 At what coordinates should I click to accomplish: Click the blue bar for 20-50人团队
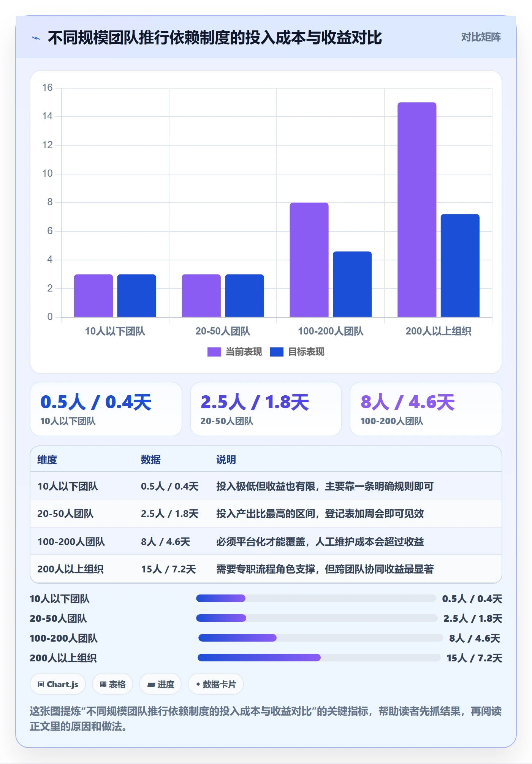tap(244, 296)
